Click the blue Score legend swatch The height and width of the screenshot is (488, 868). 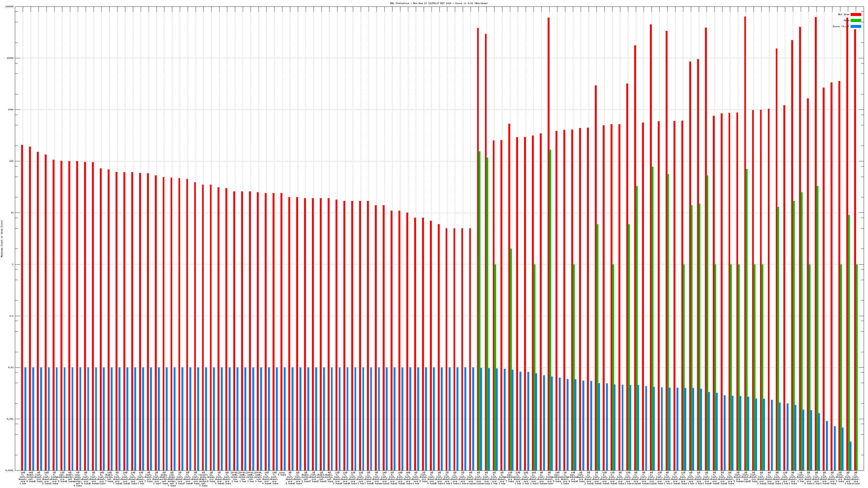pos(856,26)
